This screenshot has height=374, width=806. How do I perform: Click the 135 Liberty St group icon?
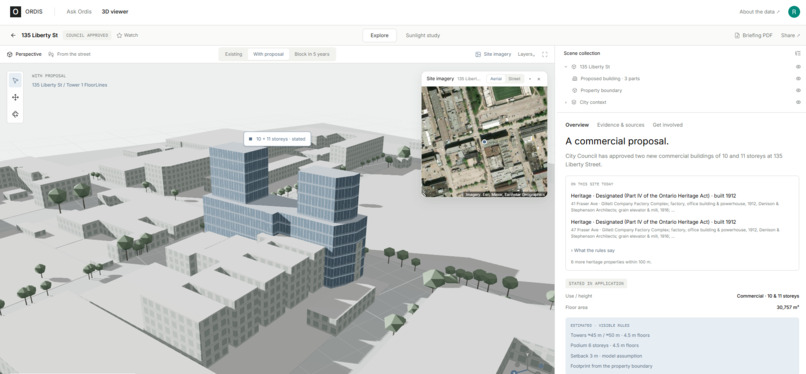[574, 67]
